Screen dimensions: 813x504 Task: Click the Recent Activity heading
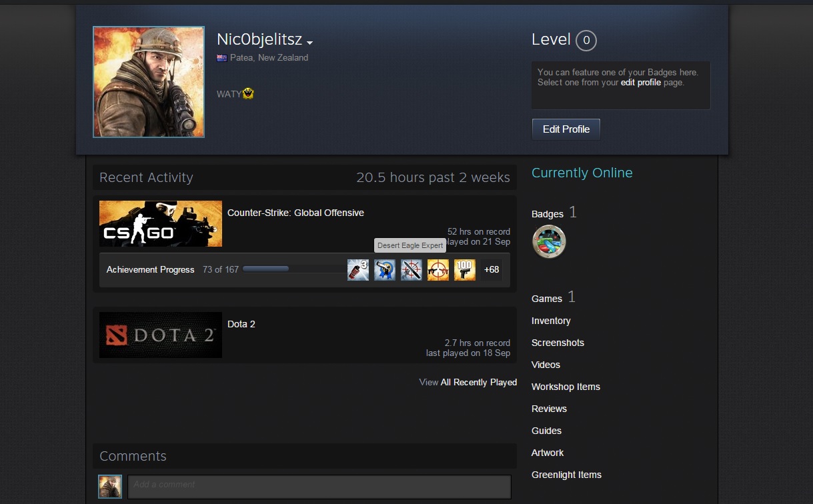(146, 178)
